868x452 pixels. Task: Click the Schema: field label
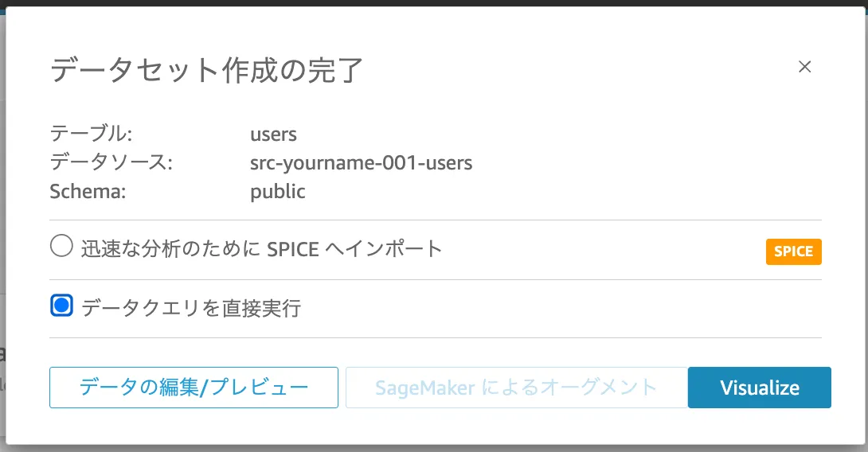[88, 192]
